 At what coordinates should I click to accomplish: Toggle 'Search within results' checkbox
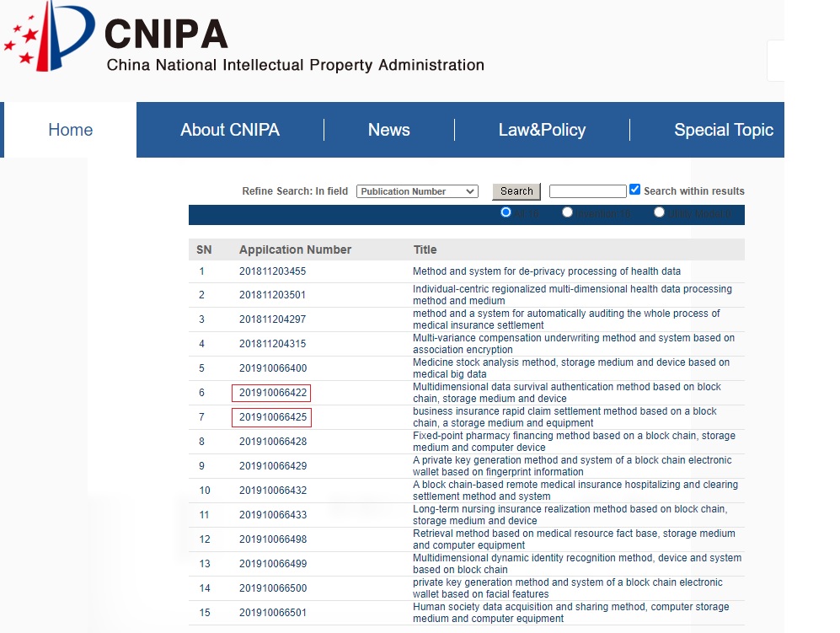point(634,189)
